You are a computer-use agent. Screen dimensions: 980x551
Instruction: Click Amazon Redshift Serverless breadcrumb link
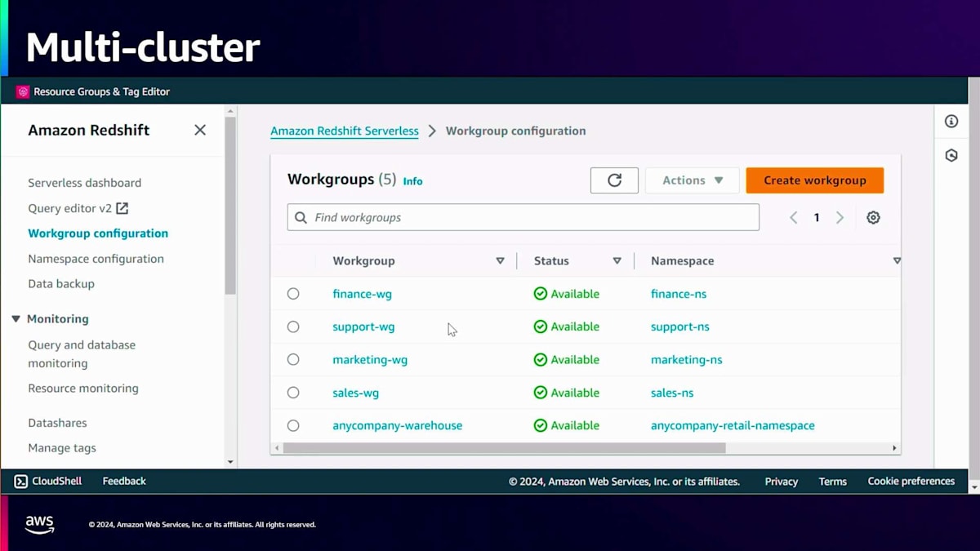coord(345,131)
